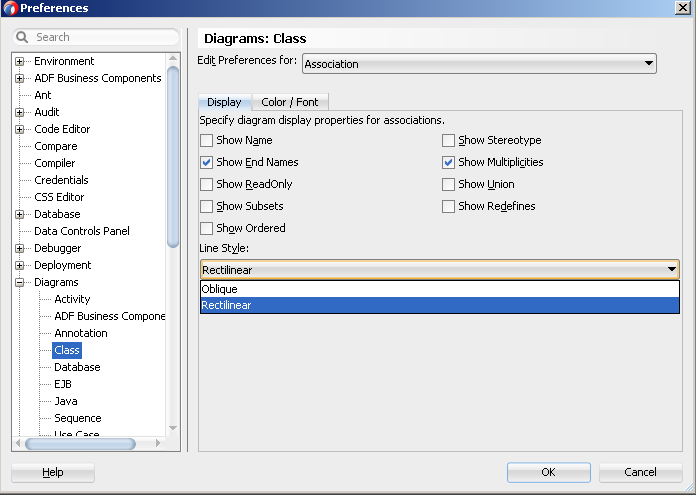Click the Preferences dialog title icon

pos(10,8)
